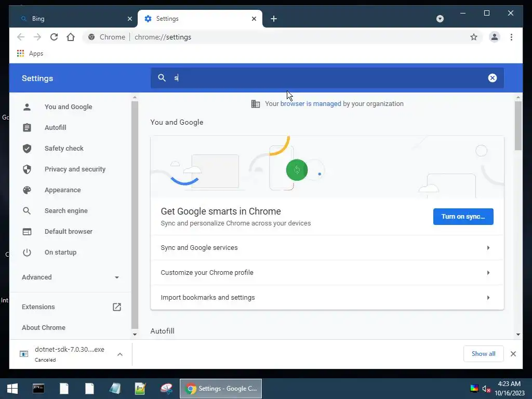Expand the Advanced settings section
The height and width of the screenshot is (399, 532).
tap(70, 277)
